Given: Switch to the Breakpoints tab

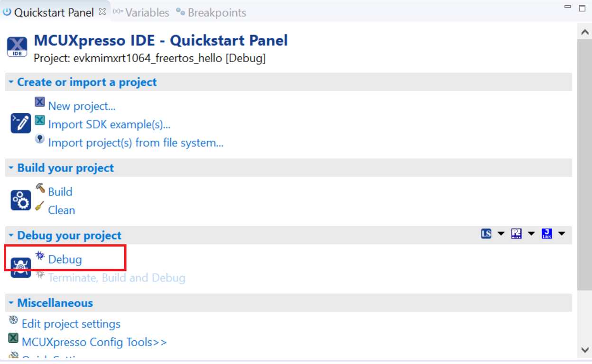Looking at the screenshot, I should 217,13.
